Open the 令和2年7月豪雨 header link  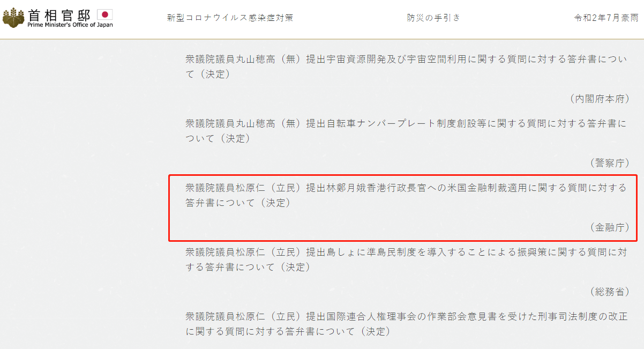(x=606, y=18)
